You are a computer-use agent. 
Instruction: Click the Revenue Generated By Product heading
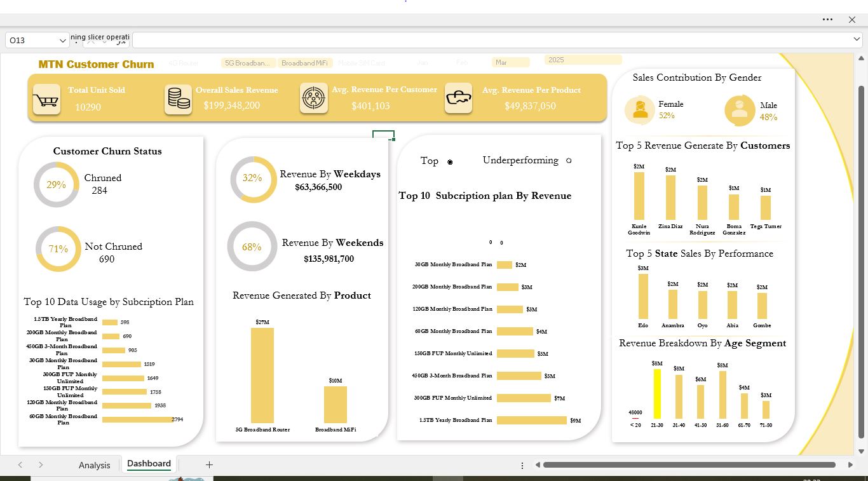click(x=302, y=295)
